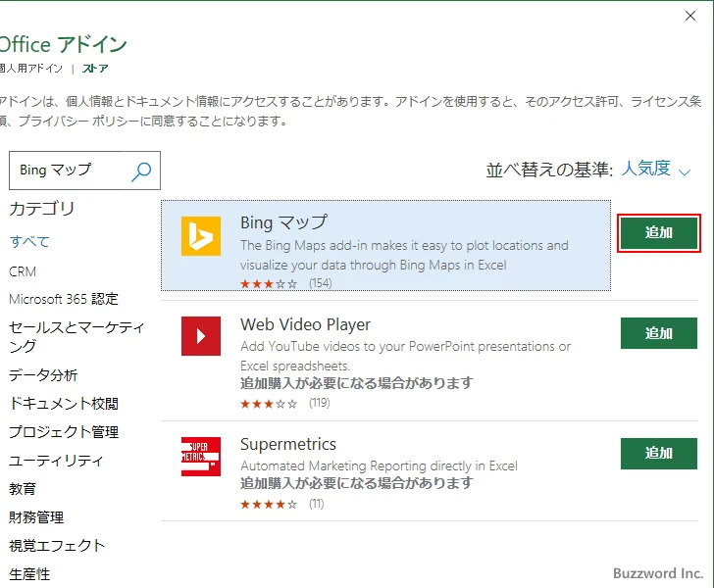Select the Microsoft 365 認定 category

(64, 299)
